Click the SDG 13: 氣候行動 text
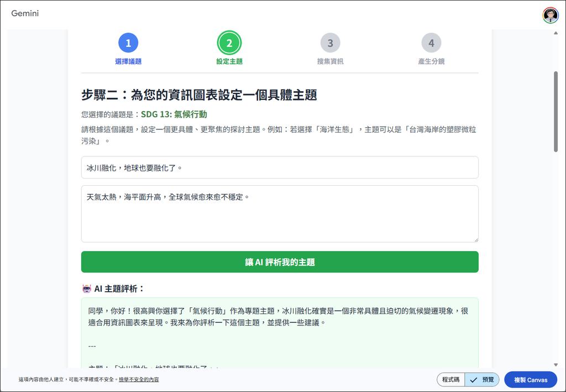 click(x=174, y=114)
